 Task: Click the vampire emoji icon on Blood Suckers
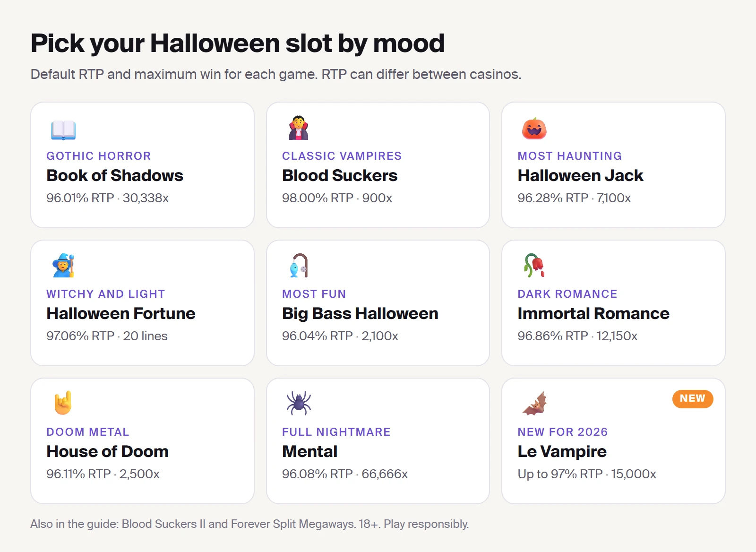pyautogui.click(x=299, y=128)
